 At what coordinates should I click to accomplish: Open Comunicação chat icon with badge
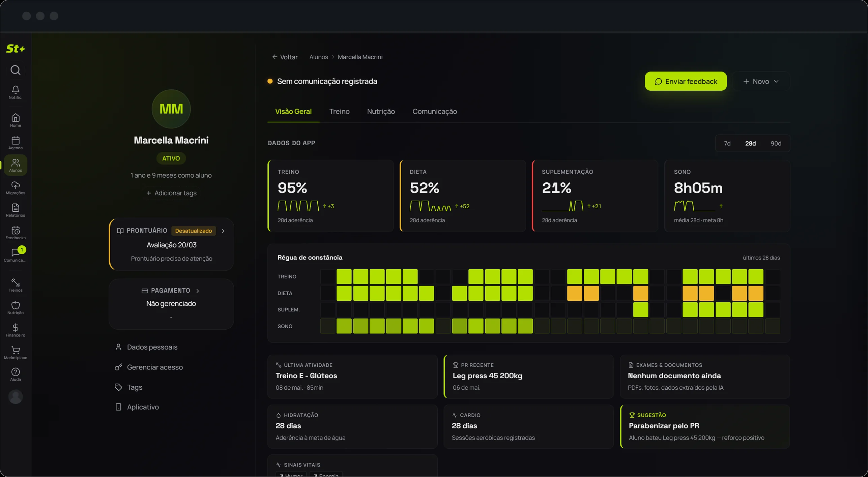click(16, 255)
